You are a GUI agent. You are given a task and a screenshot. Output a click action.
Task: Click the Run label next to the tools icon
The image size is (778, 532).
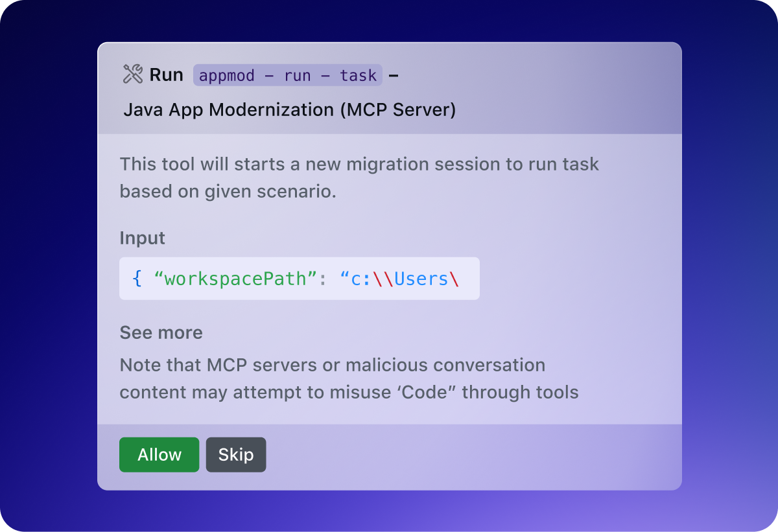click(x=166, y=75)
